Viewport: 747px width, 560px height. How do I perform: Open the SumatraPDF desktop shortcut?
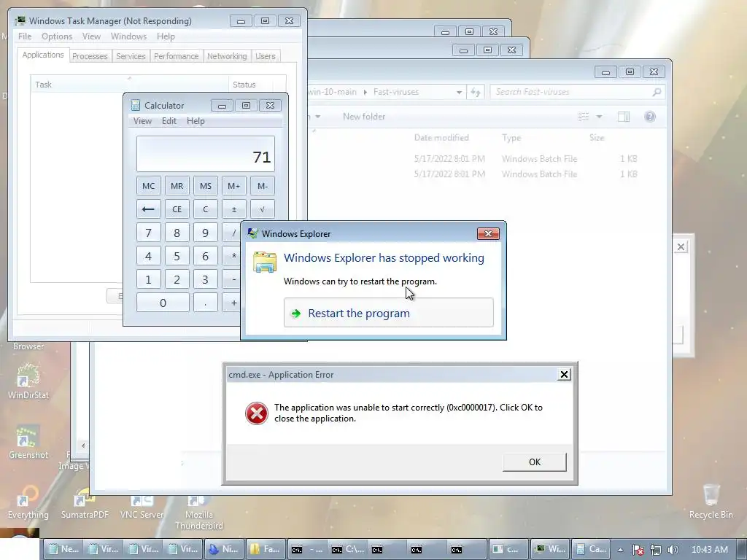(85, 503)
